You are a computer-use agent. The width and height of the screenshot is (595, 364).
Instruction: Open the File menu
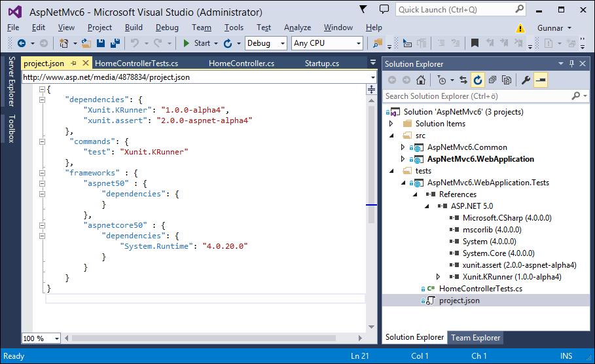(x=13, y=27)
